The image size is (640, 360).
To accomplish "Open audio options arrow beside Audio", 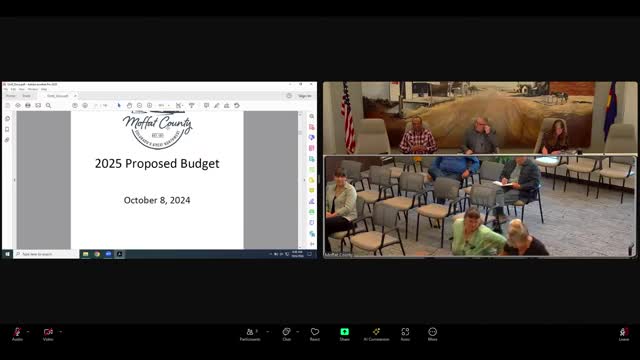I will point(28,331).
